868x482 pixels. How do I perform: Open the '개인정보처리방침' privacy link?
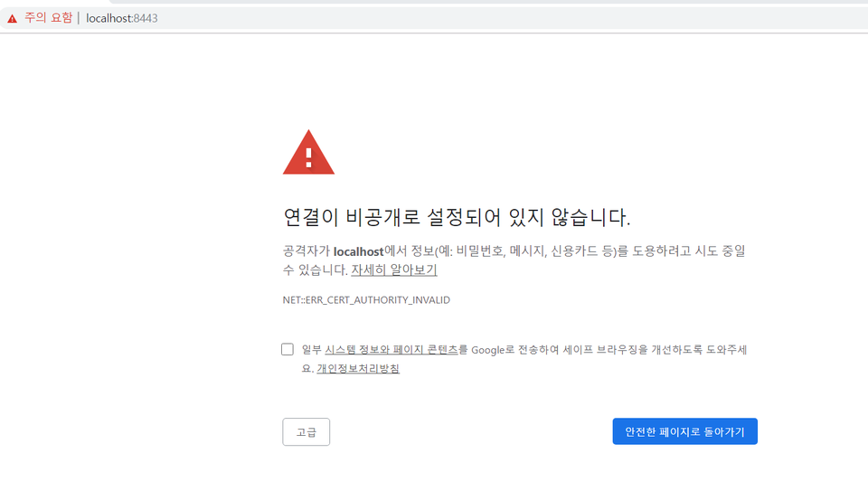(358, 369)
